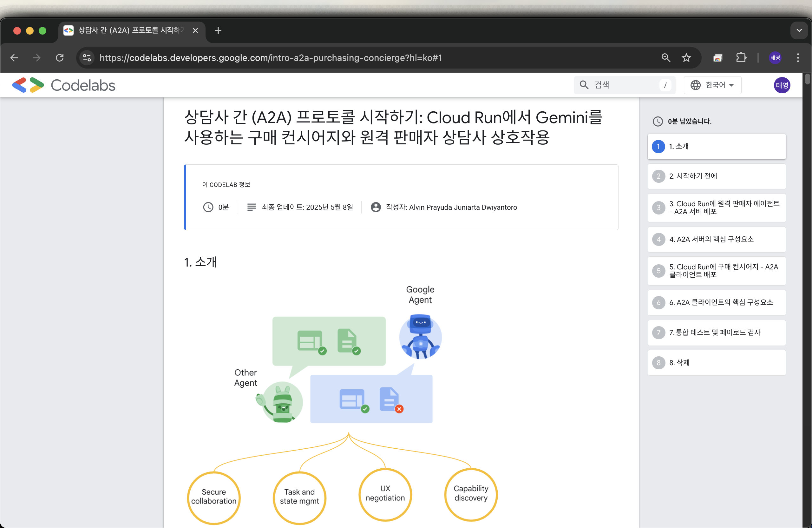
Task: Click the slash shortcut key in search box
Action: pyautogui.click(x=665, y=85)
